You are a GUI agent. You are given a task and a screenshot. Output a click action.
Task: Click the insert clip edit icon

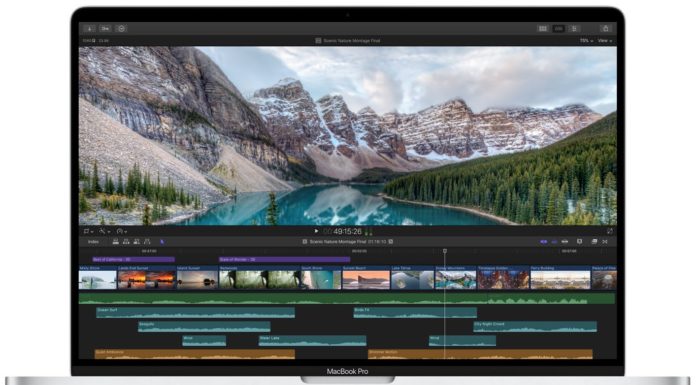pos(126,242)
